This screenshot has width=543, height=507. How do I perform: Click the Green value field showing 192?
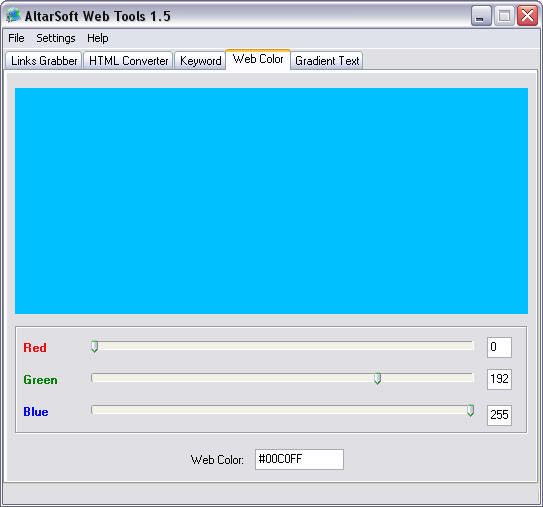coord(499,379)
